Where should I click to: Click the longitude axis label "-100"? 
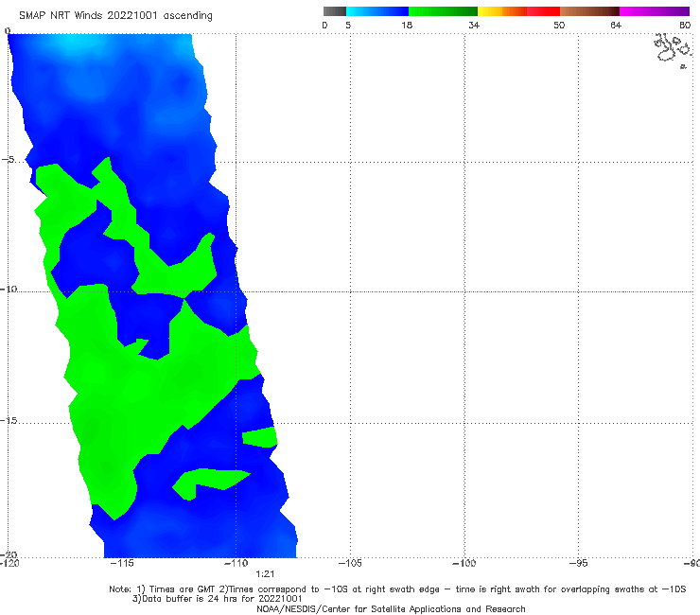pos(464,563)
